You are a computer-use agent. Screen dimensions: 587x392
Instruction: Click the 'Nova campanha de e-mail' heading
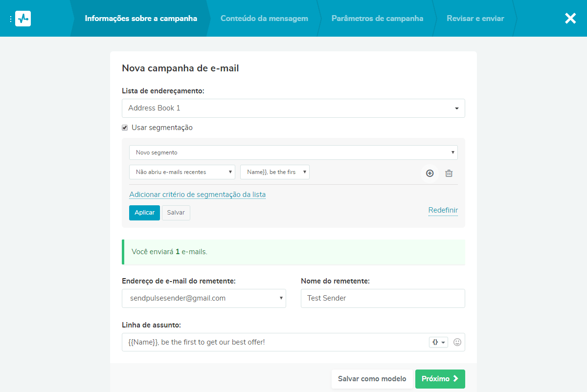pos(181,68)
